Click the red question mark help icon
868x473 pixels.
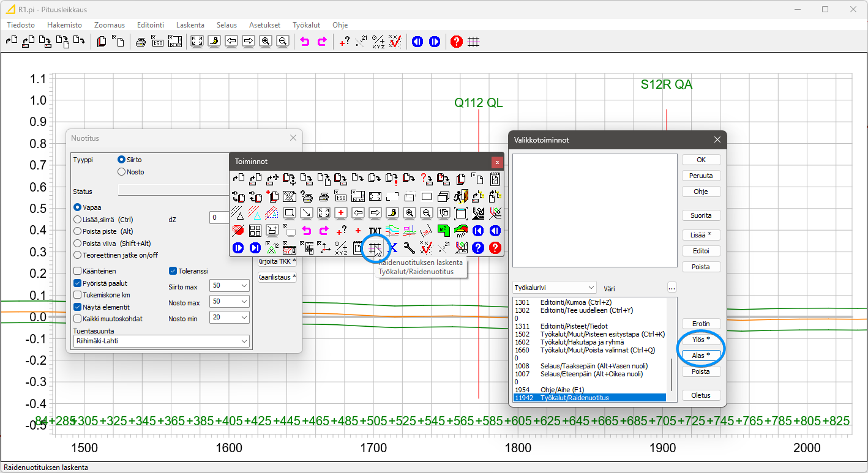pos(456,42)
